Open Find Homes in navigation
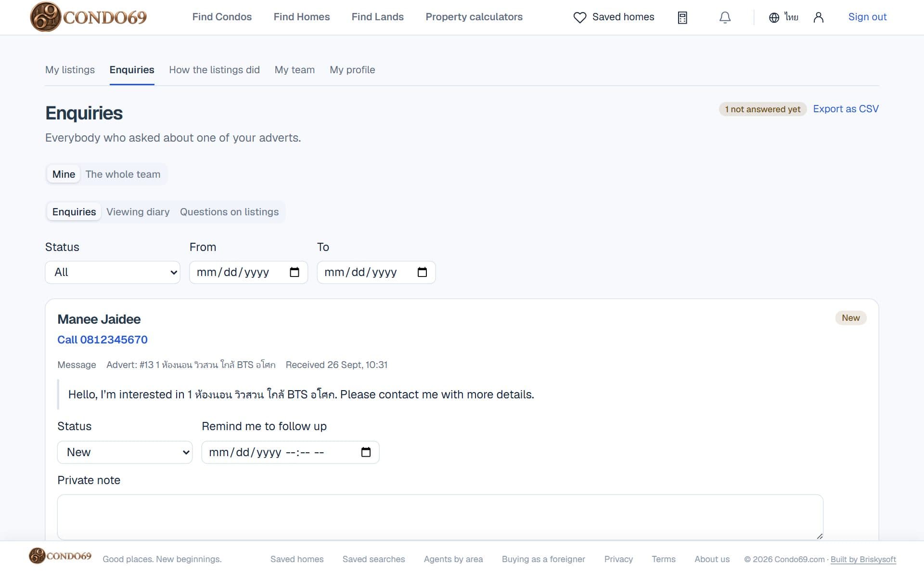 (x=302, y=17)
